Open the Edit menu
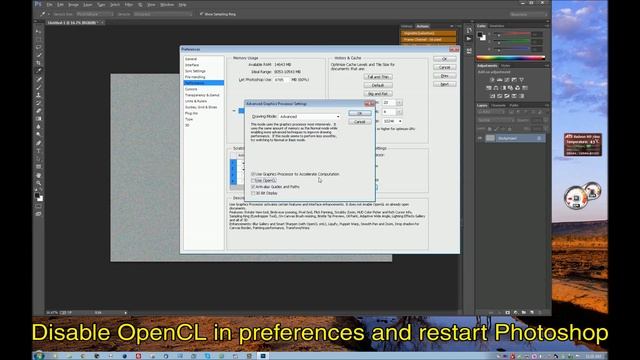640x360 pixels. point(60,4)
